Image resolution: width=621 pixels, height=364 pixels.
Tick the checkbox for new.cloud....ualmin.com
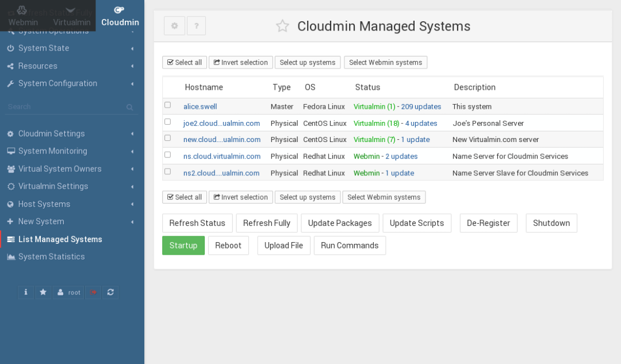click(167, 138)
